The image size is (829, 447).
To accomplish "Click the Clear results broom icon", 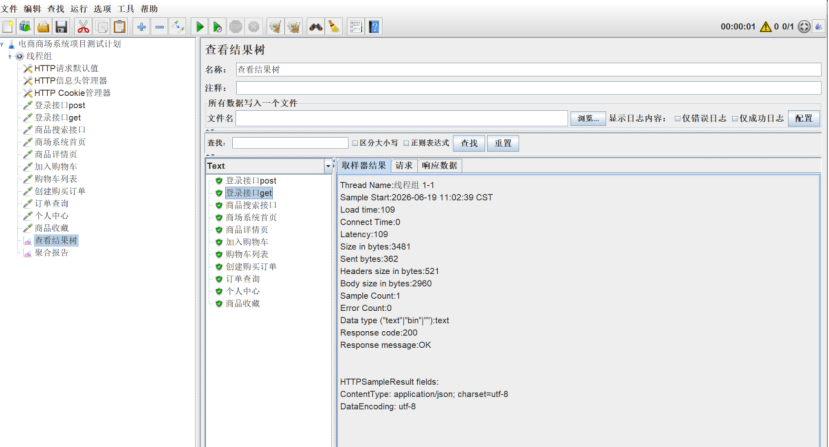I will click(x=275, y=26).
